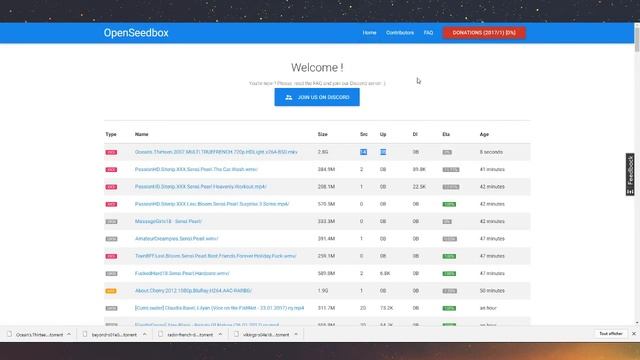Click the Eta column header

(446, 134)
